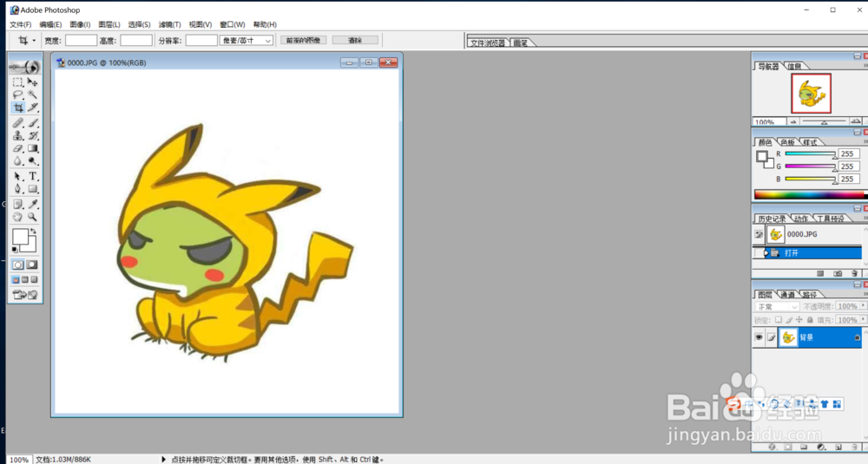Select the Clone Stamp tool
This screenshot has height=464, width=868.
[17, 135]
